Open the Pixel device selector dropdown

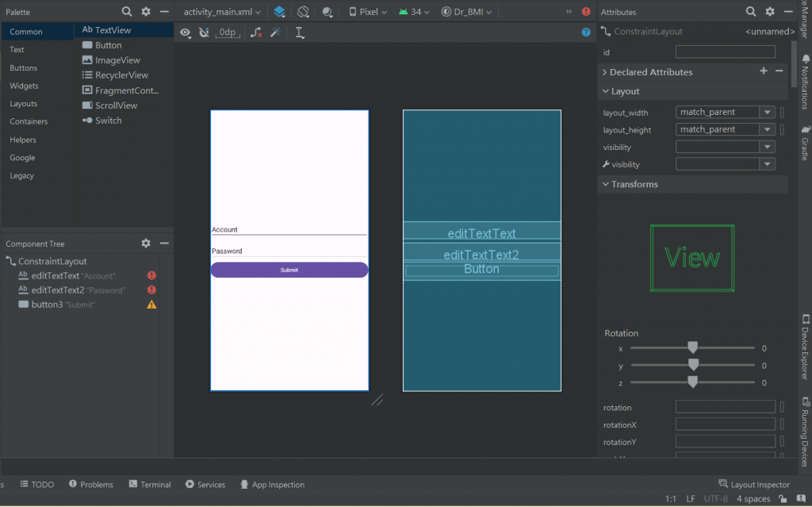368,12
